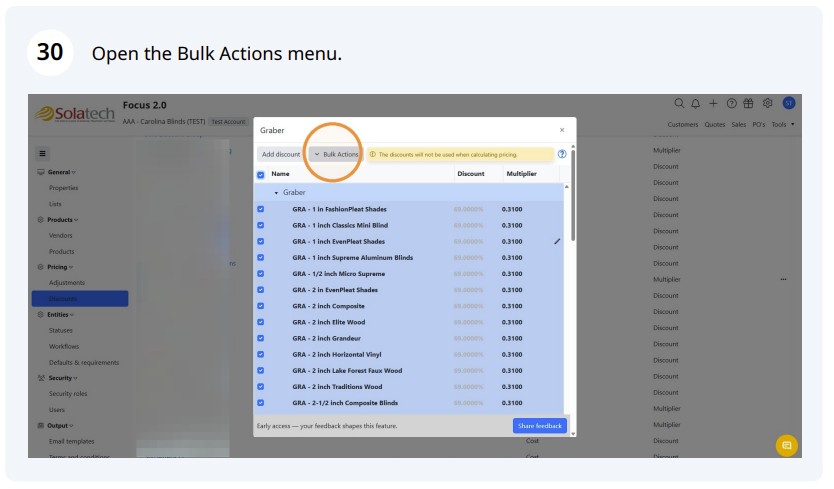Go to Sales in top navigation
The height and width of the screenshot is (489, 834).
click(x=738, y=125)
